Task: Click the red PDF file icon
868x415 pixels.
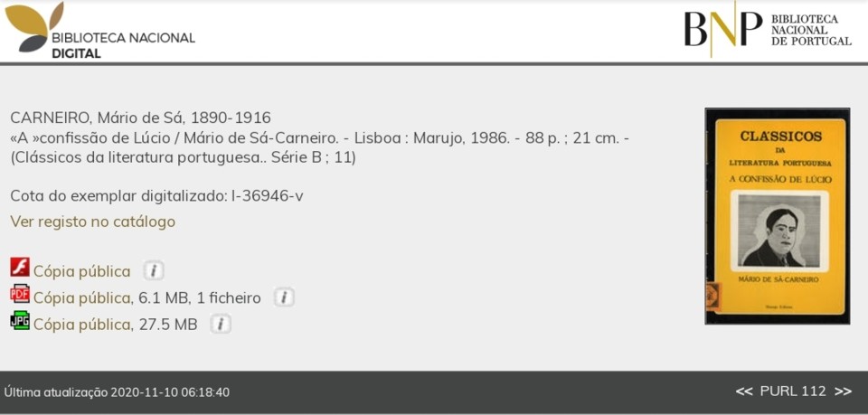Action: (x=20, y=294)
